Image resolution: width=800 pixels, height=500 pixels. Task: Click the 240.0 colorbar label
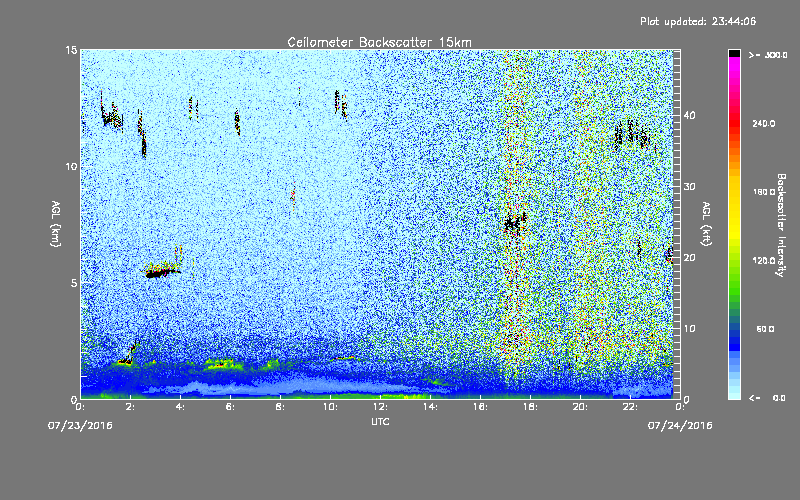point(764,123)
